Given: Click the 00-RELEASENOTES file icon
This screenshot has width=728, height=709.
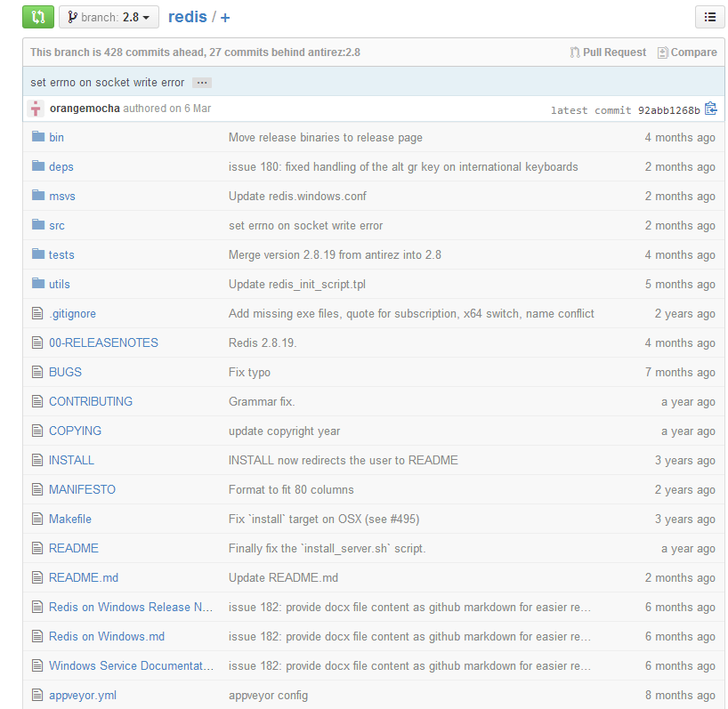Looking at the screenshot, I should [x=37, y=342].
